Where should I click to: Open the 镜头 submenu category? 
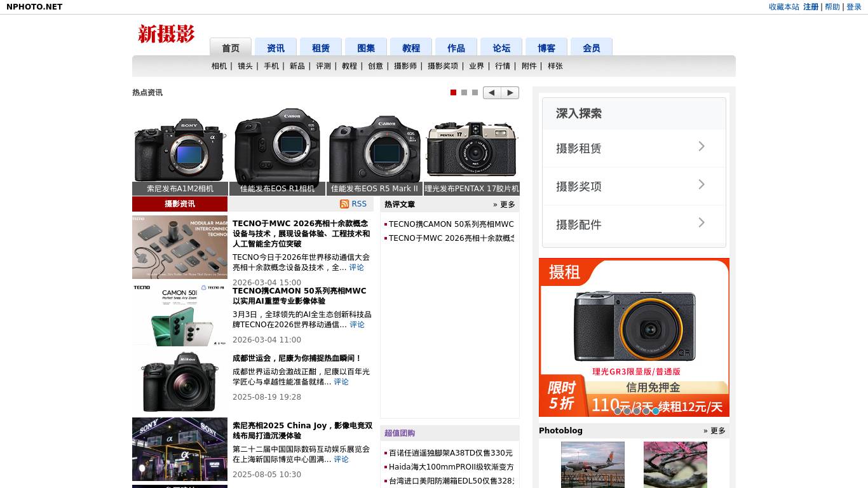point(245,66)
